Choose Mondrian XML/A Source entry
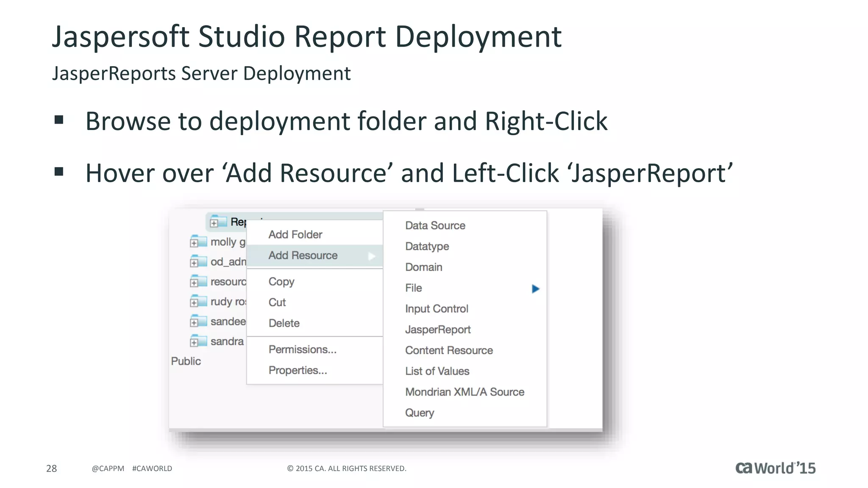The width and height of the screenshot is (868, 488). tap(465, 392)
